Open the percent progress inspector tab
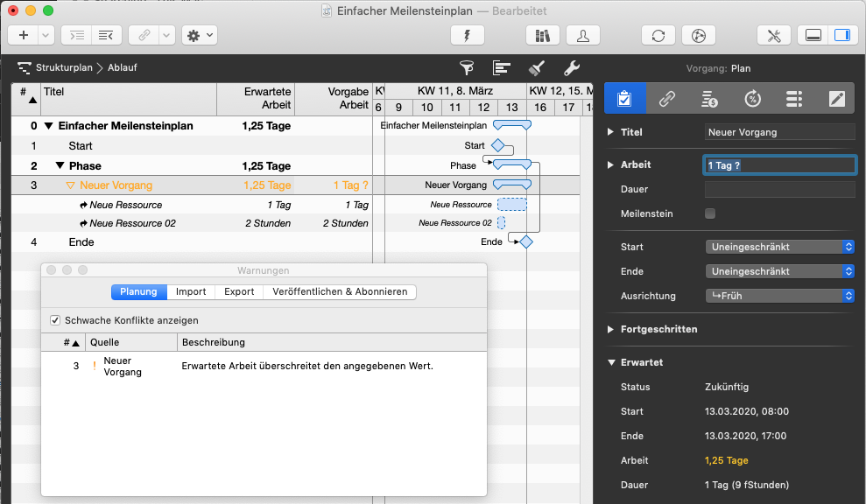Viewport: 866px width, 504px height. click(751, 99)
